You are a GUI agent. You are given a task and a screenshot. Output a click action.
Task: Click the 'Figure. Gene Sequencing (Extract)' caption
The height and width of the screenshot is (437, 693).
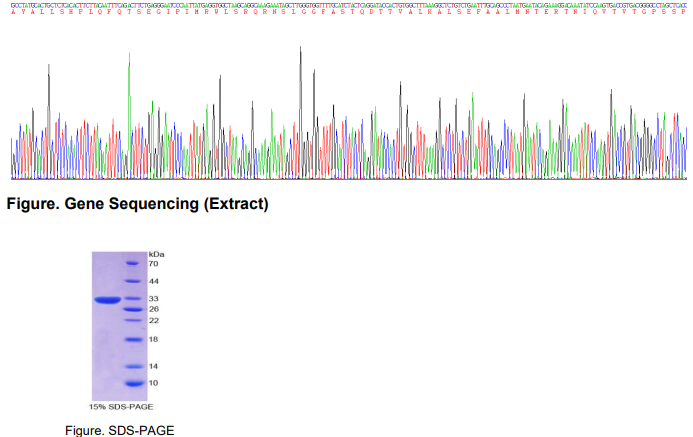(x=137, y=205)
